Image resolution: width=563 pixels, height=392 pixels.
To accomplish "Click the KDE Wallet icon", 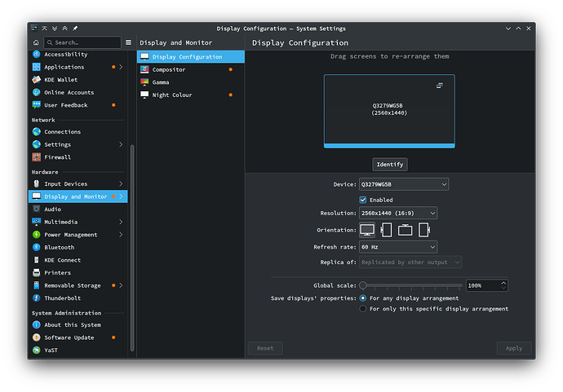I will click(x=36, y=80).
